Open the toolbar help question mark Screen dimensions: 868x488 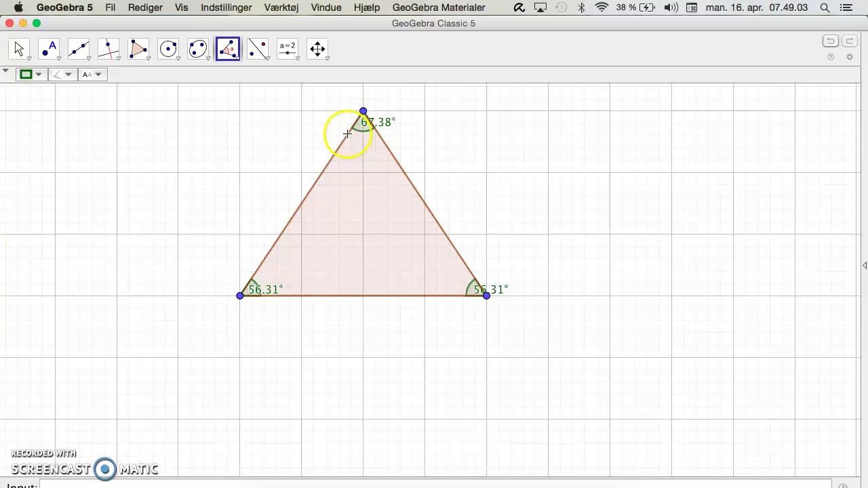(x=831, y=58)
